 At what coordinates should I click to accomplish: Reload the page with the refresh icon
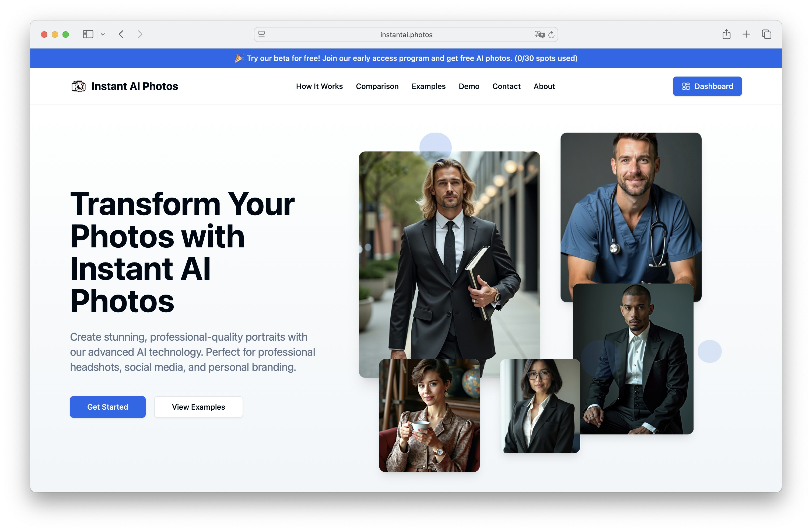pyautogui.click(x=551, y=34)
